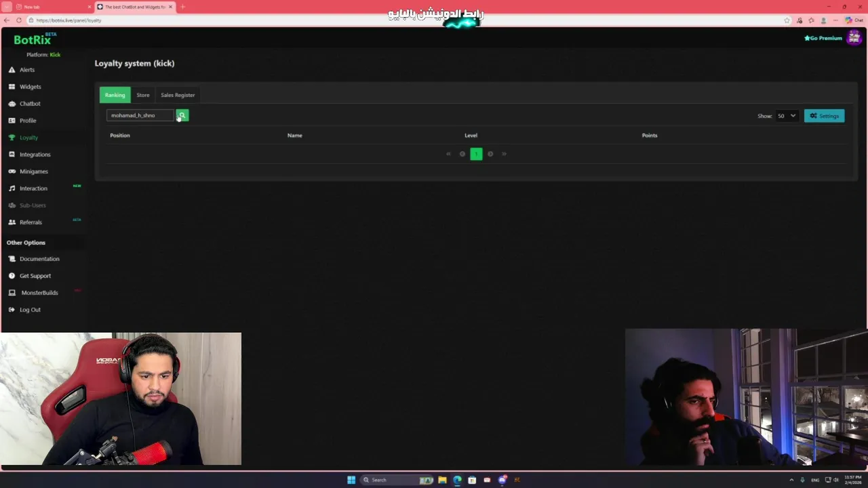
Task: Open the taskbar clock and date
Action: [x=852, y=480]
